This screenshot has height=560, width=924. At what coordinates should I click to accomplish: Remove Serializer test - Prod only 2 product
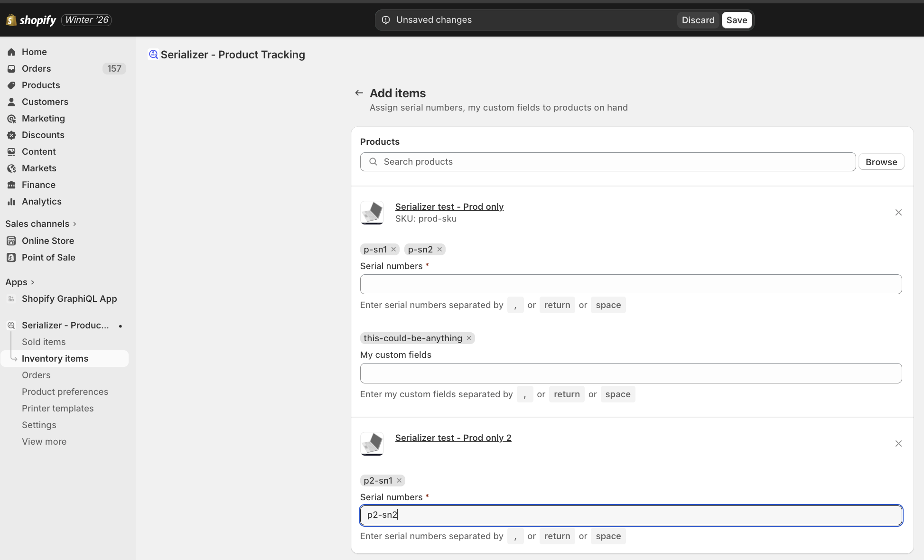(898, 444)
